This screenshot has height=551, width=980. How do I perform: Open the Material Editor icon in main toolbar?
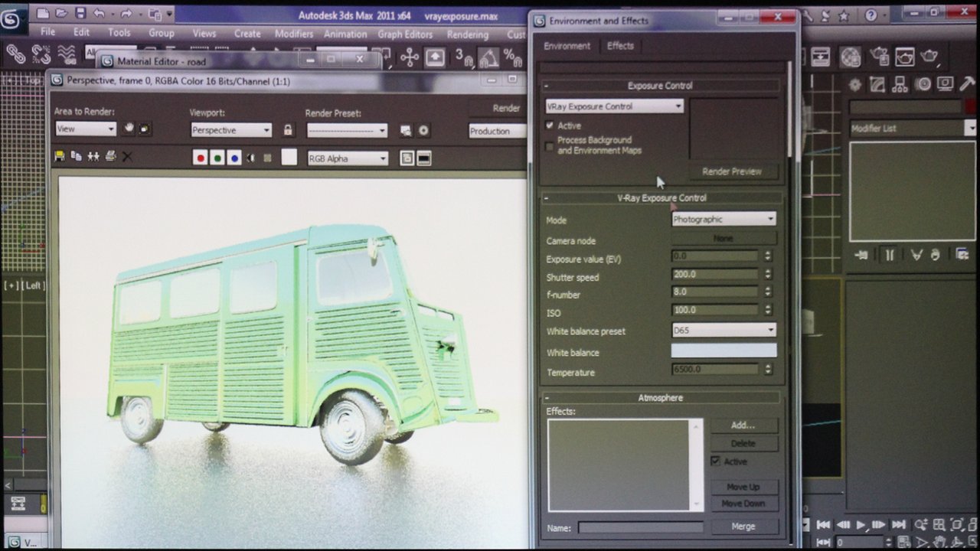point(851,57)
